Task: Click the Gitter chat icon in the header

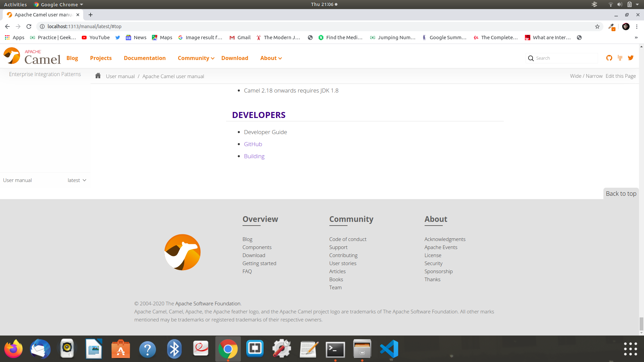Action: [x=620, y=58]
